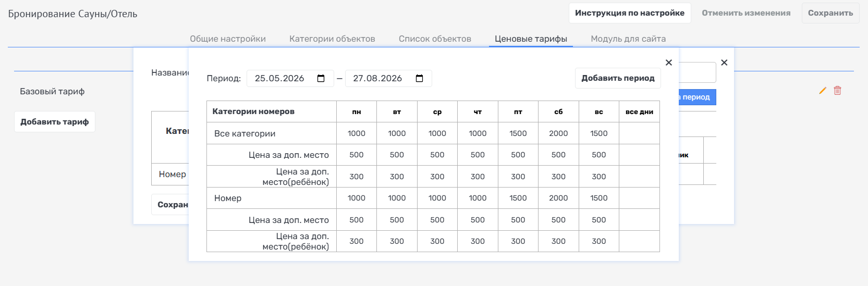Click Инструкция по настройке button
Screen dimensions: 868x286
(630, 13)
